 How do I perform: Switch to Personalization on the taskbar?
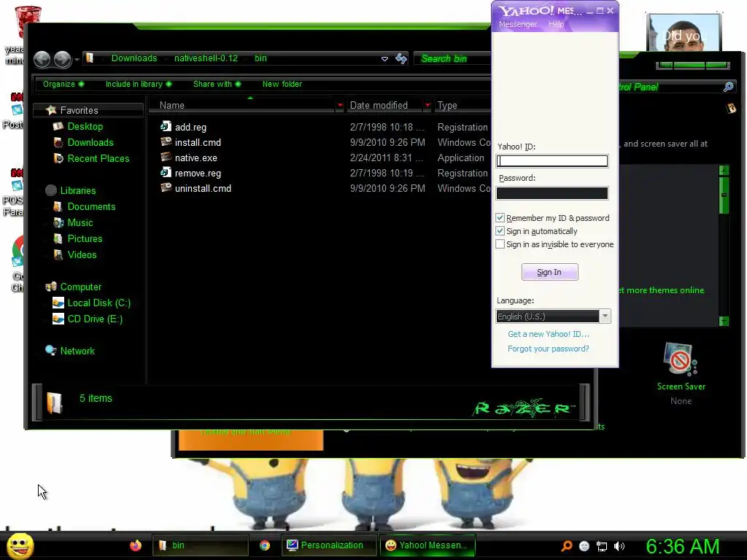click(x=330, y=545)
